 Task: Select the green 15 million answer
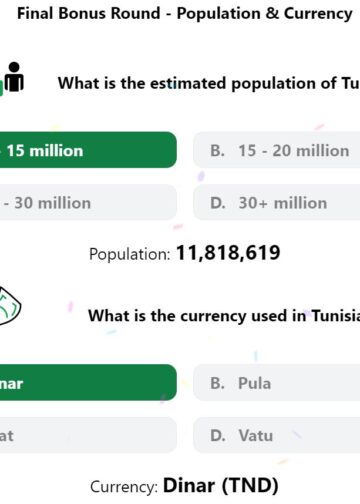pyautogui.click(x=88, y=150)
